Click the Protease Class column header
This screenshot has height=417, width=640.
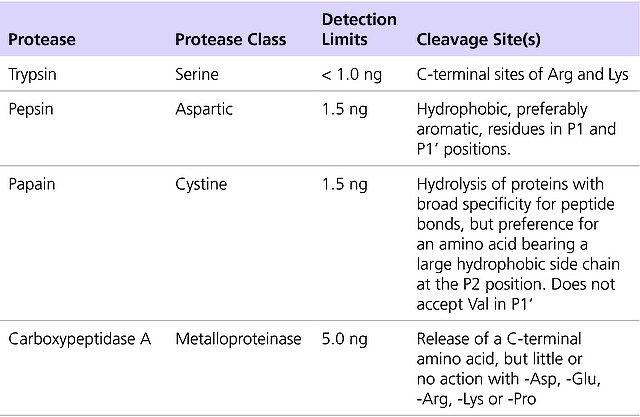pyautogui.click(x=230, y=40)
